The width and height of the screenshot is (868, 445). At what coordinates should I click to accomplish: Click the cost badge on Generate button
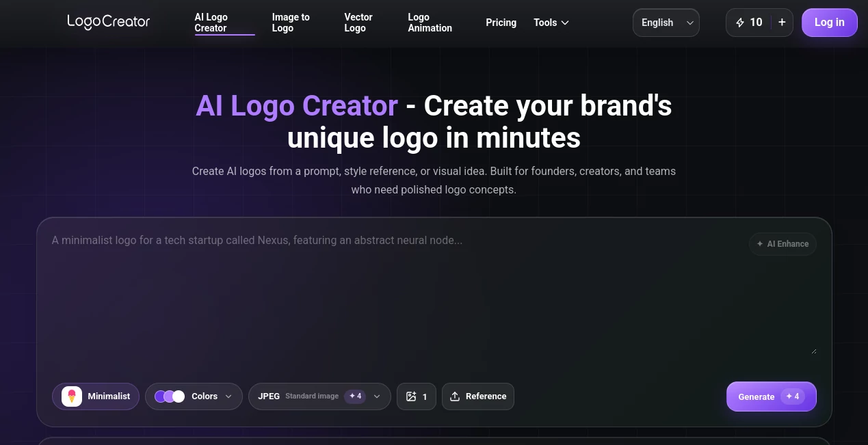pyautogui.click(x=793, y=396)
